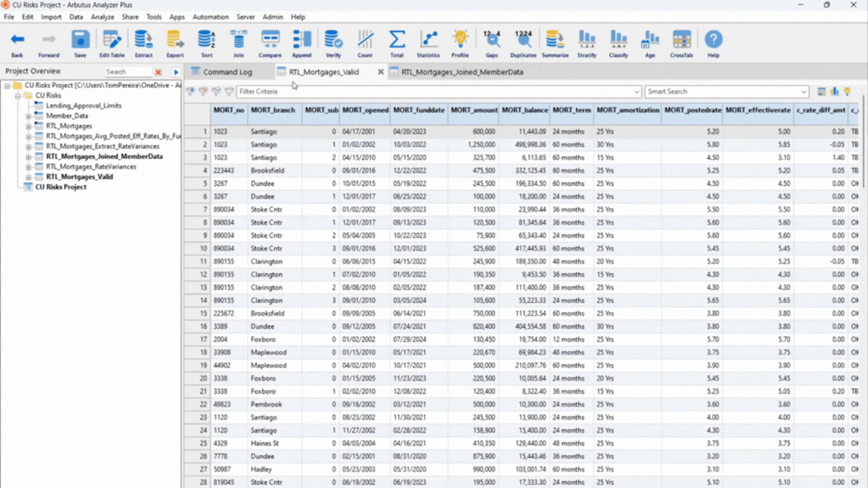Image resolution: width=868 pixels, height=488 pixels.
Task: Collapse the CU Risks folder node
Action: 18,96
